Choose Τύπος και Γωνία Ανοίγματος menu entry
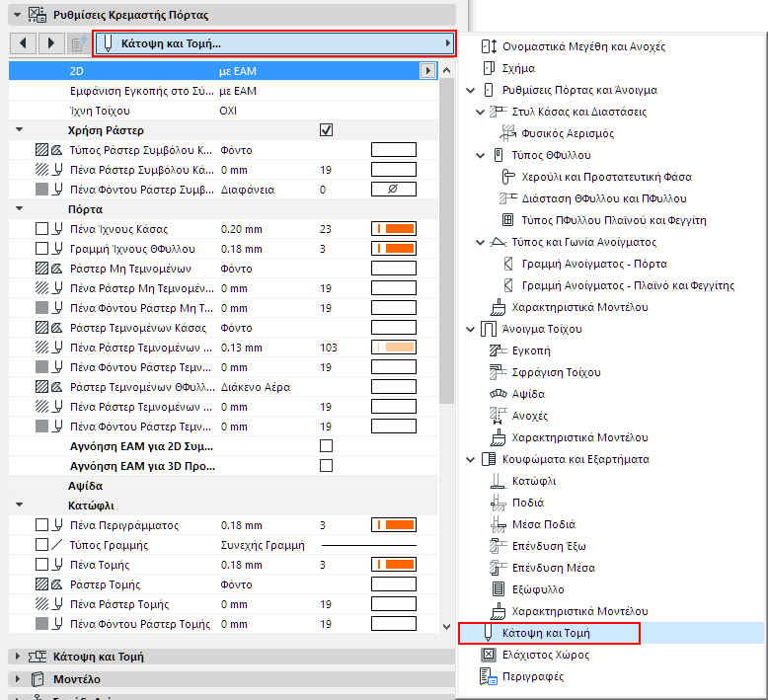This screenshot has height=700, width=768. [x=583, y=242]
